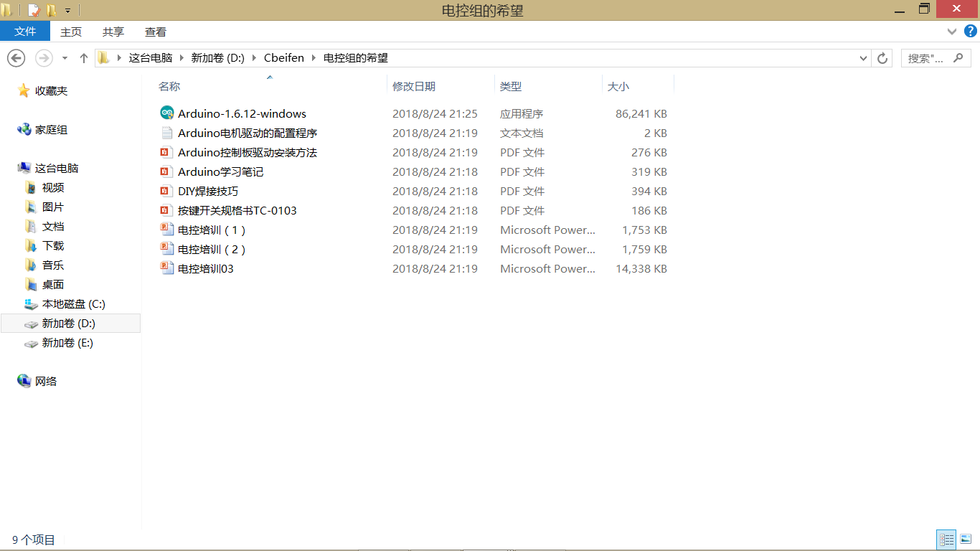Image resolution: width=980 pixels, height=551 pixels.
Task: Click the 394 KB size cell
Action: (x=649, y=191)
